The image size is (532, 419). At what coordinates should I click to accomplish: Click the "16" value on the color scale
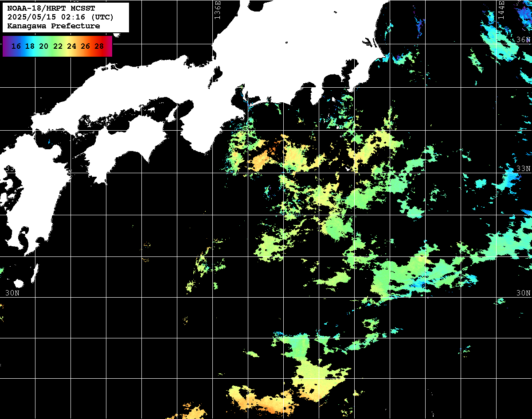pyautogui.click(x=16, y=46)
